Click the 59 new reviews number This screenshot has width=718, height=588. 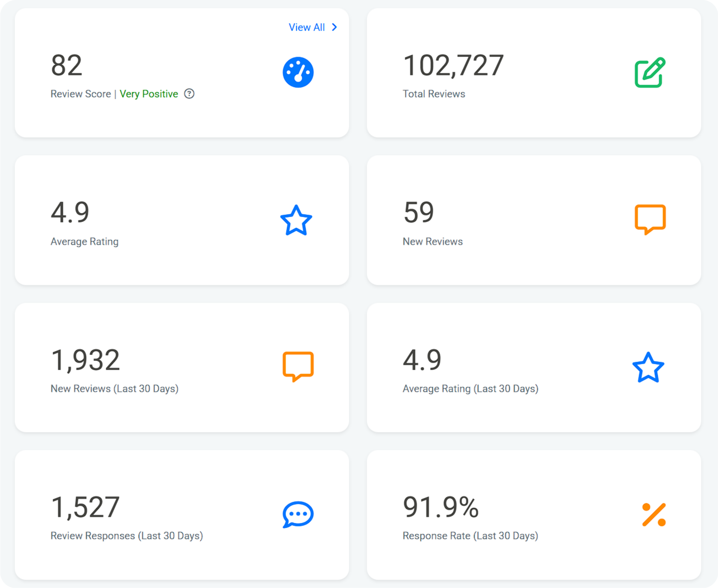click(419, 212)
